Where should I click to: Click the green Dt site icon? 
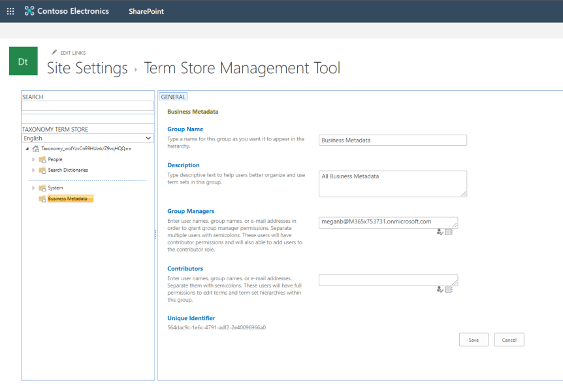23,61
